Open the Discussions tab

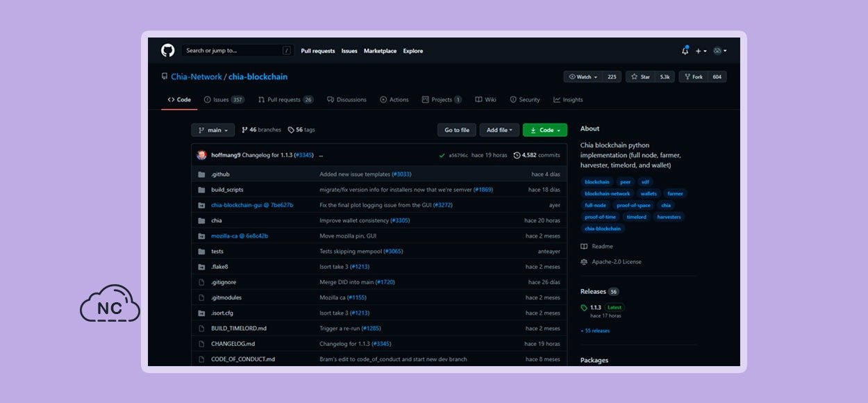click(x=347, y=99)
